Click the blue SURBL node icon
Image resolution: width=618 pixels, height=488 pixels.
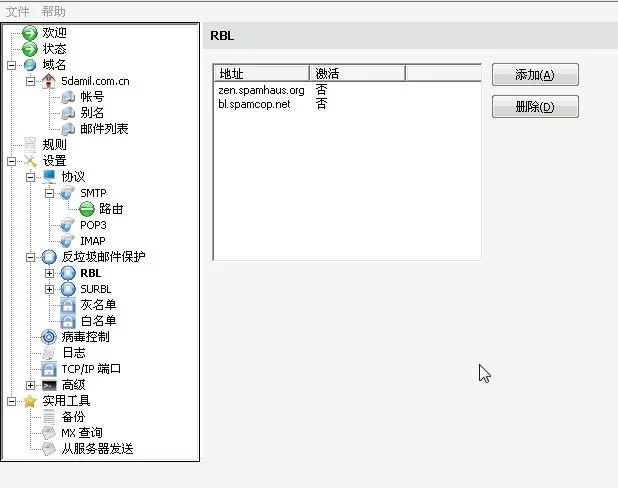[x=68, y=289]
